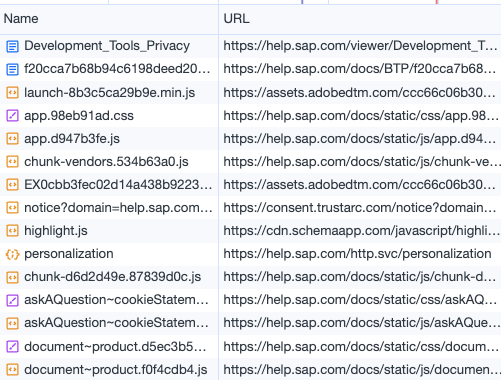Select the app.98eb91ad.css request name

[79, 116]
